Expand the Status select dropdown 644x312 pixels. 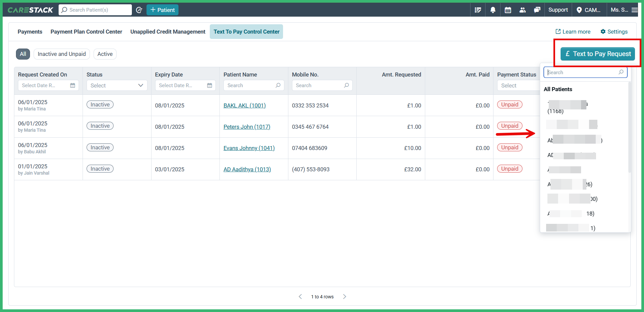point(117,85)
